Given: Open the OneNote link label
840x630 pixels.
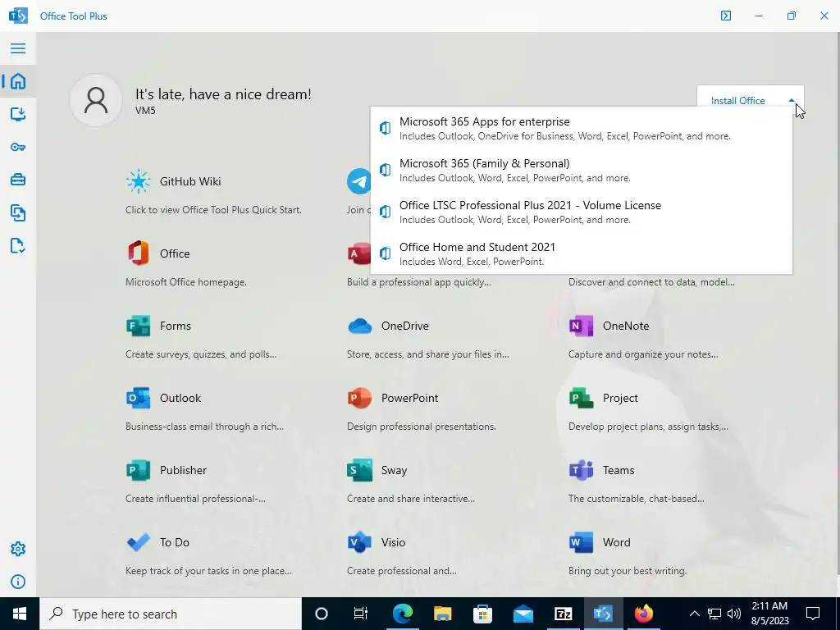Looking at the screenshot, I should tap(626, 326).
